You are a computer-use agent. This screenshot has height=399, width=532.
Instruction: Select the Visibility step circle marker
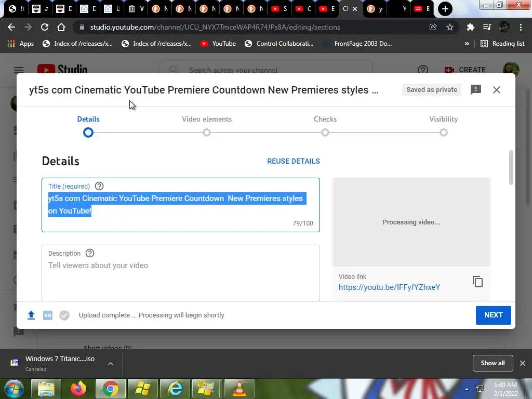coord(444,132)
